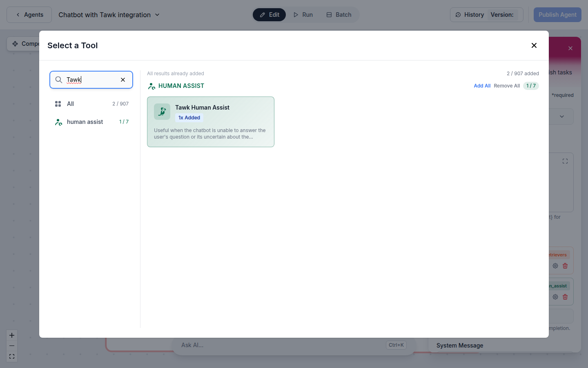The image size is (588, 368).
Task: Zoom out the canvas with minus icon
Action: (x=11, y=346)
